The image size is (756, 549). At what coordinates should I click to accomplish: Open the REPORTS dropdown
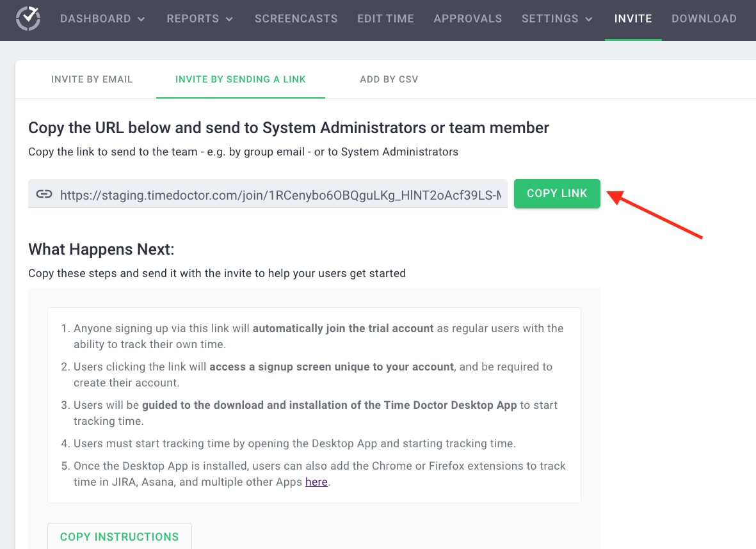coord(199,19)
